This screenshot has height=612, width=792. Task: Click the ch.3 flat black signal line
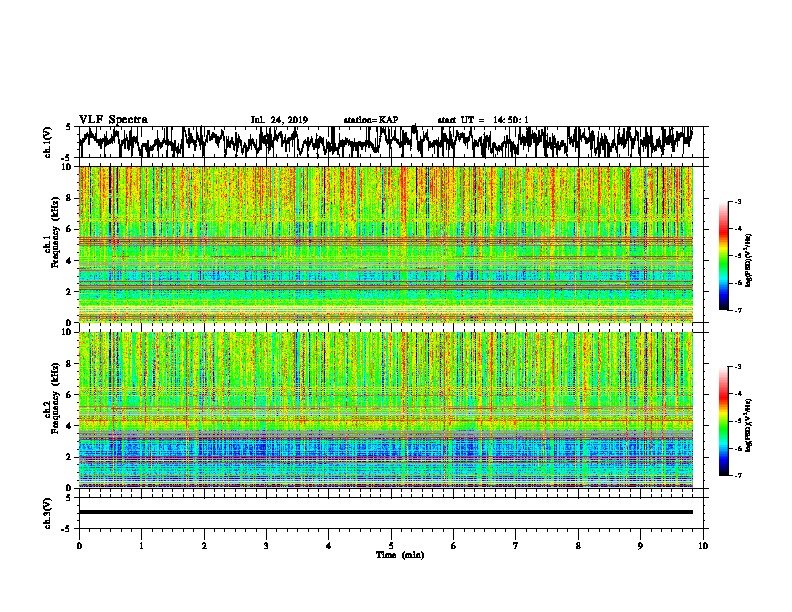click(386, 512)
